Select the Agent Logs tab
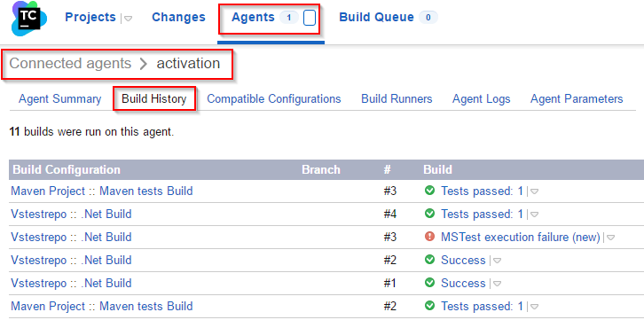 [x=482, y=99]
